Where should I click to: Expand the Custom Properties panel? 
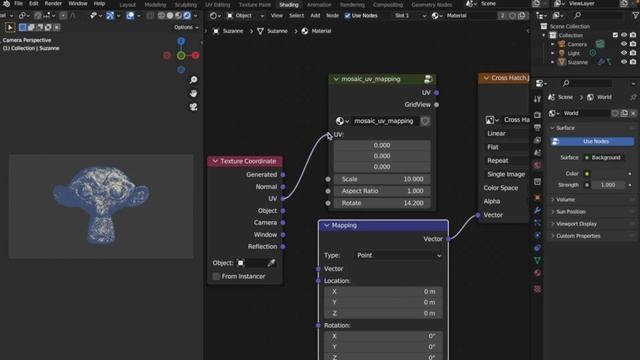(578, 236)
